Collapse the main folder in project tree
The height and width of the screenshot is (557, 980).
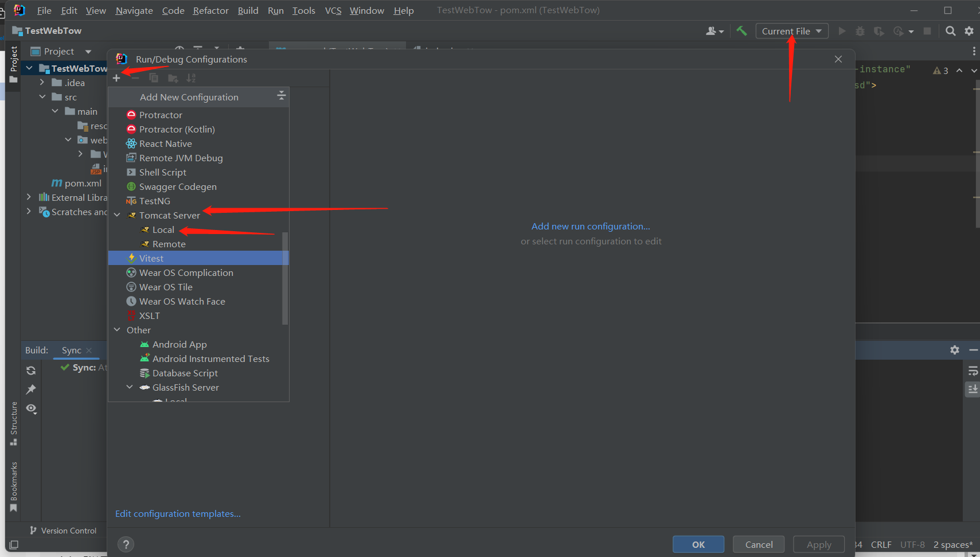tap(55, 111)
